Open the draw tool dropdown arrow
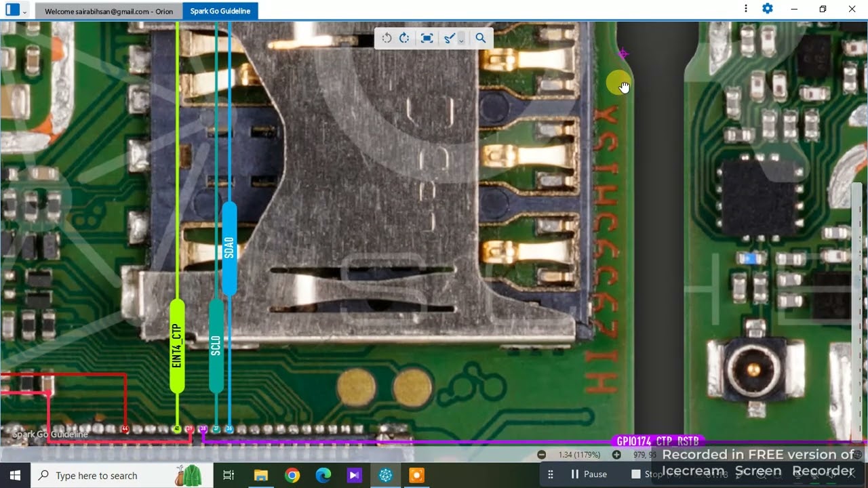The width and height of the screenshot is (868, 488). 461,39
